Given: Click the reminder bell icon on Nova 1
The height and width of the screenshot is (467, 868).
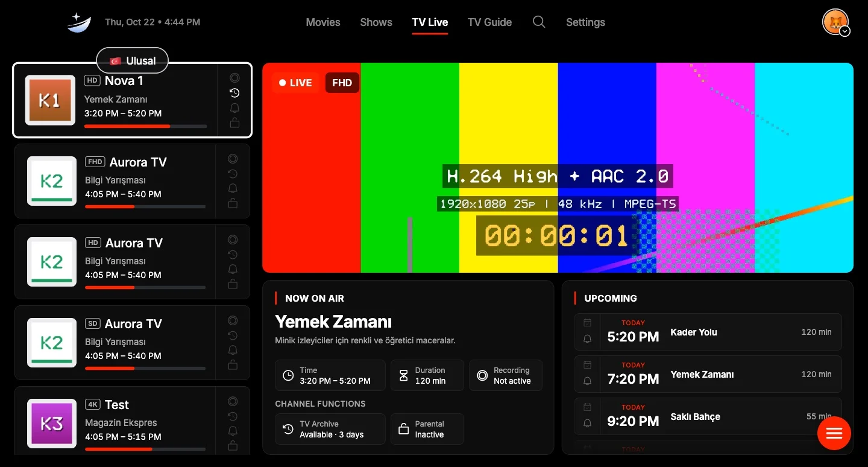Looking at the screenshot, I should tap(234, 108).
